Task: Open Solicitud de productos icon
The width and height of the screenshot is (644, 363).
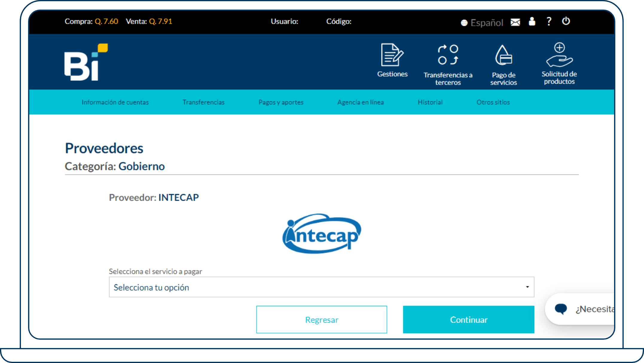Action: coord(559,55)
